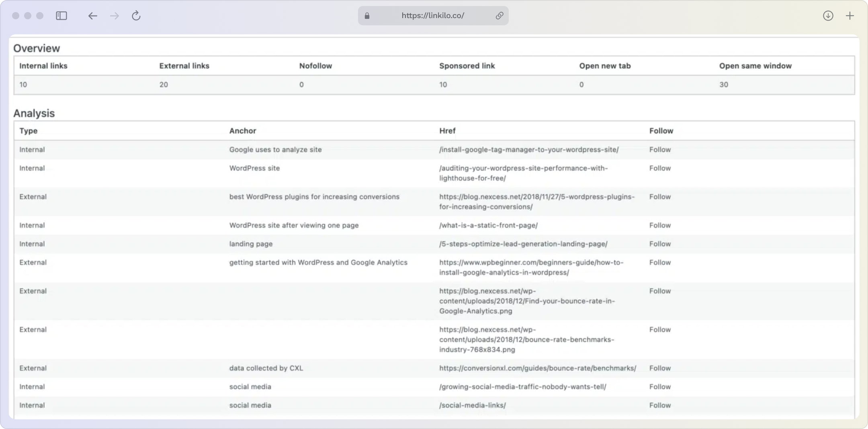Click the lock icon in address bar
868x429 pixels.
coord(367,16)
